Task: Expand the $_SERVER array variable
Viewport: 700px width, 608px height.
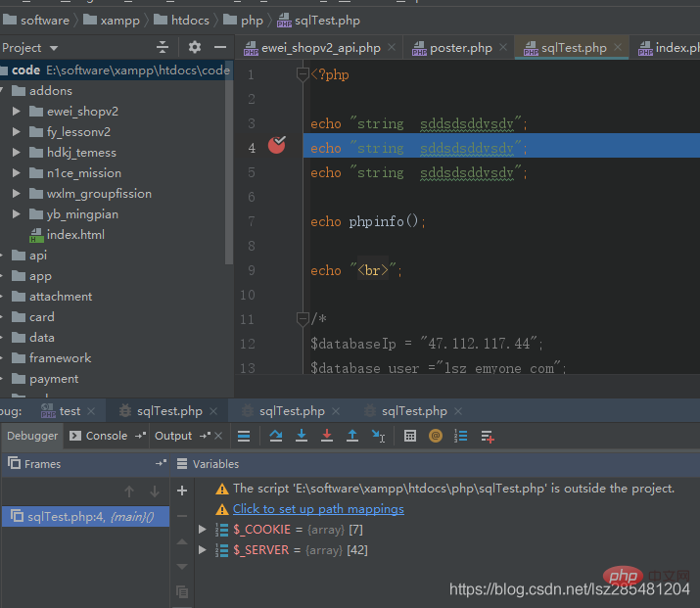Action: [x=203, y=550]
